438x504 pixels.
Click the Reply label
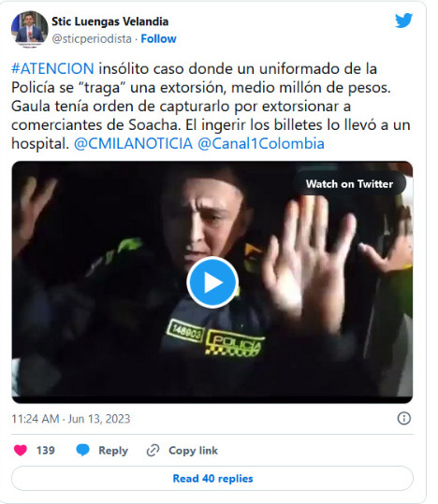(113, 451)
